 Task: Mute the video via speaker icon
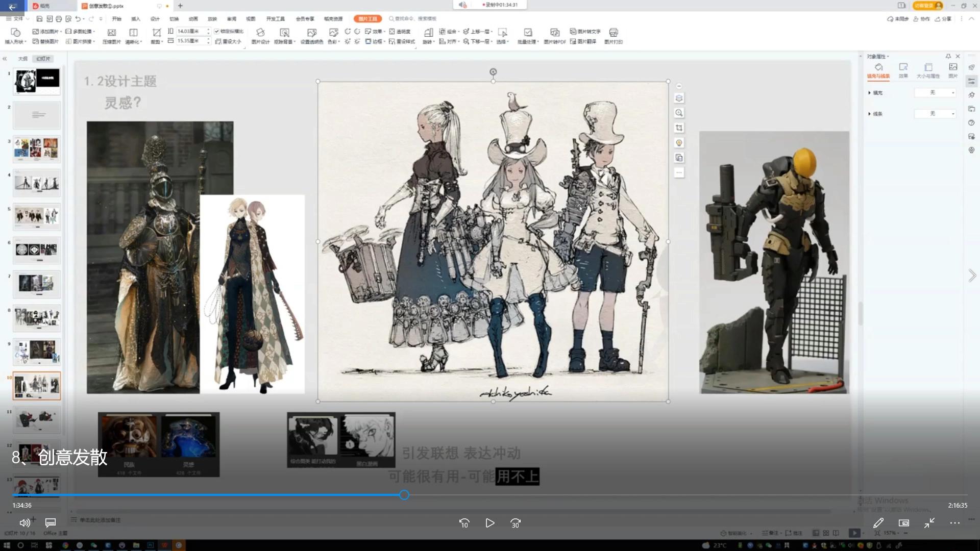click(x=24, y=523)
